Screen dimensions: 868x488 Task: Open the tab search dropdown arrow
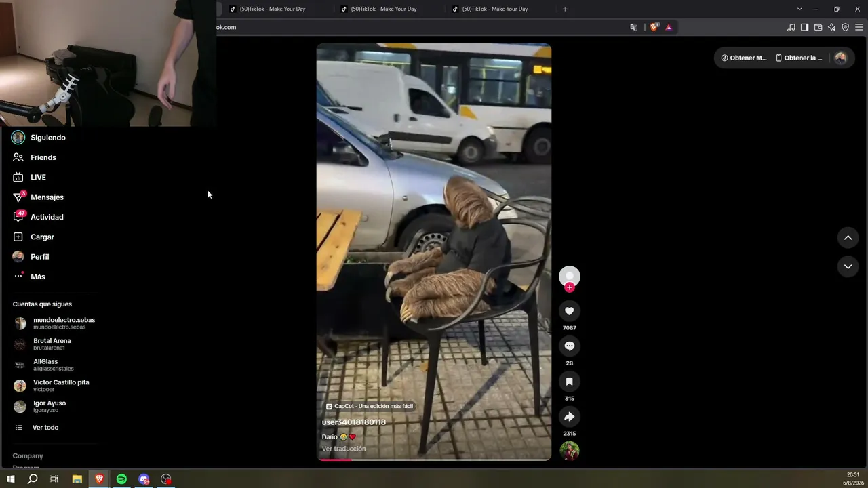(800, 9)
